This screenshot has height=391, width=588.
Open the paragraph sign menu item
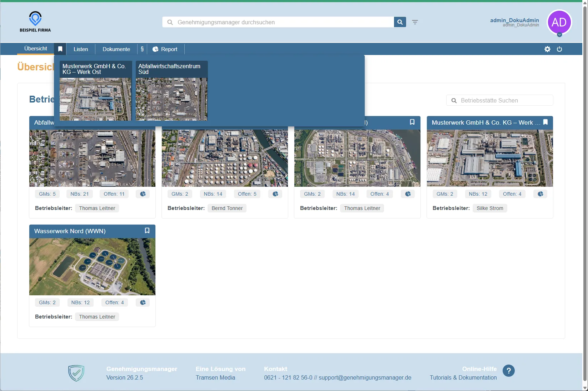tap(142, 49)
